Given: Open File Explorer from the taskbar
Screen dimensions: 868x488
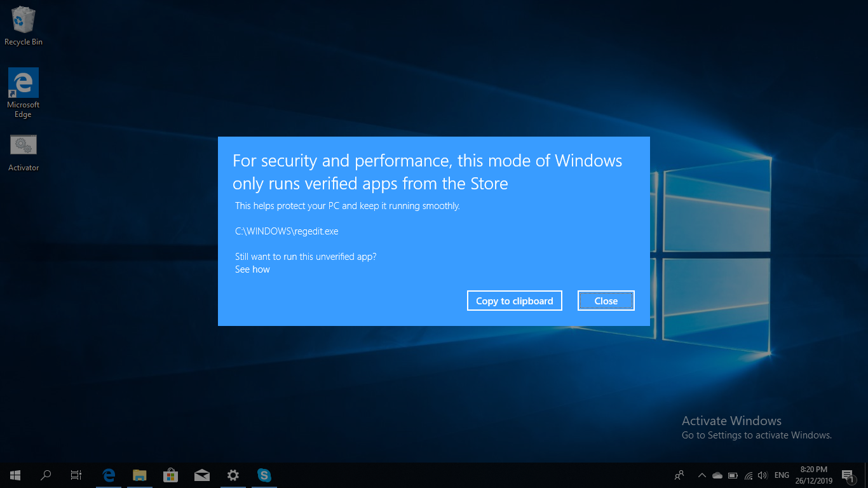Looking at the screenshot, I should click(x=140, y=475).
